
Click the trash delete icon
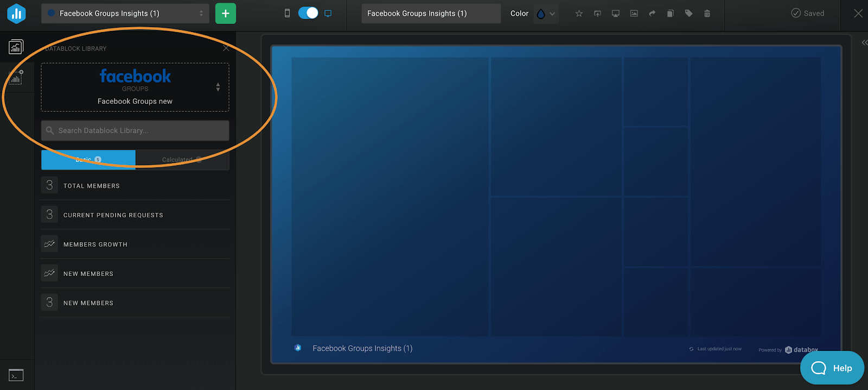(x=707, y=14)
